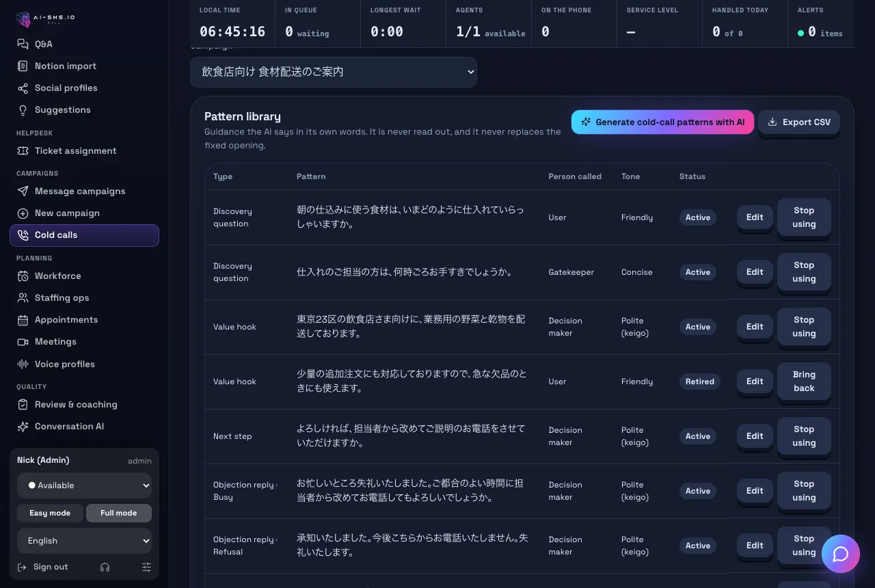Click the Local Time clock value
Screen dimensions: 875x588
232,31
